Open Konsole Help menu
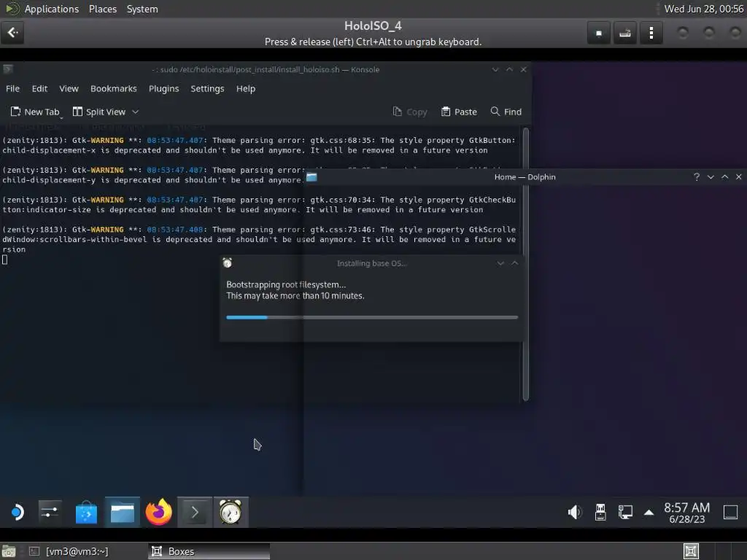 pos(245,88)
